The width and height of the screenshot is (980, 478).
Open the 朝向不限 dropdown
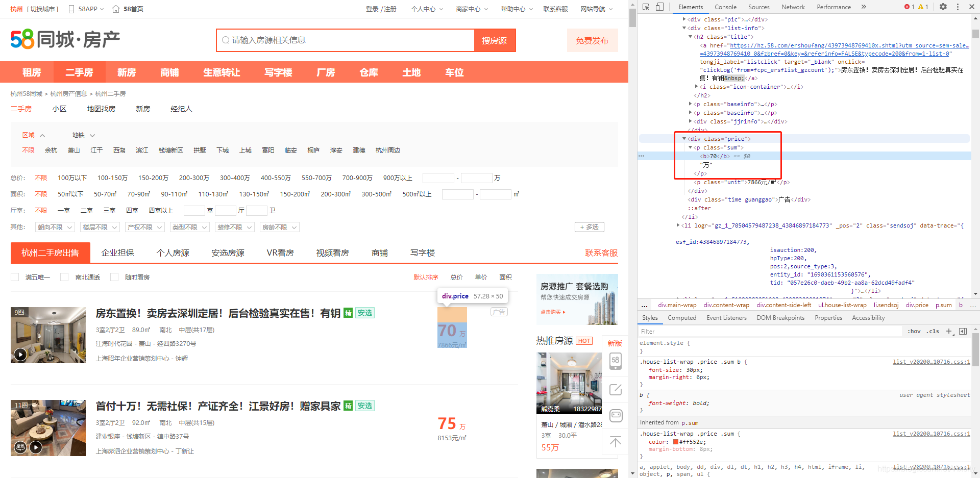[x=55, y=227]
